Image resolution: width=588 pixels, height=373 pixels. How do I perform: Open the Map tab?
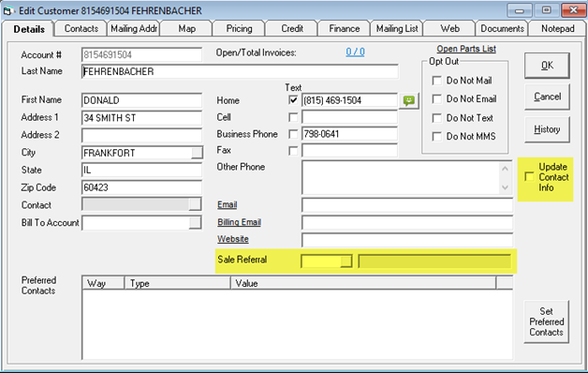(186, 29)
